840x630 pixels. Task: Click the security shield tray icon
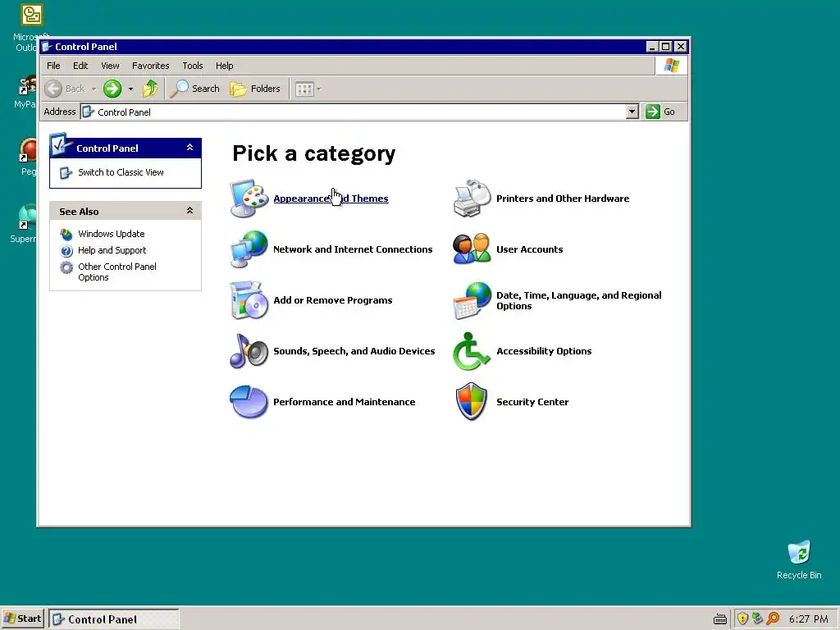(742, 619)
